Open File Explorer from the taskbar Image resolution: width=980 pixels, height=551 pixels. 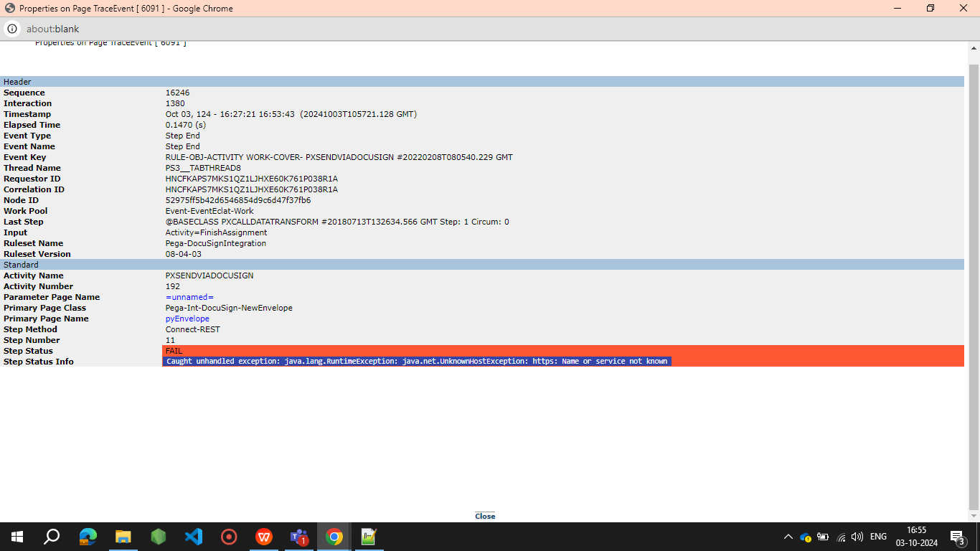[x=123, y=537]
